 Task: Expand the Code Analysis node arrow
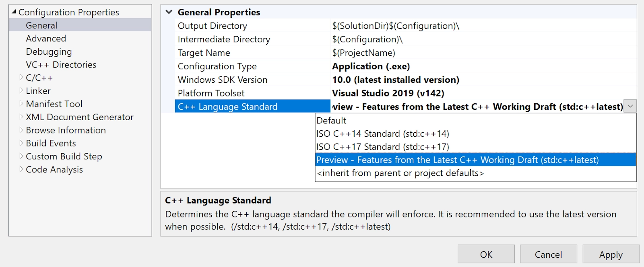click(21, 169)
